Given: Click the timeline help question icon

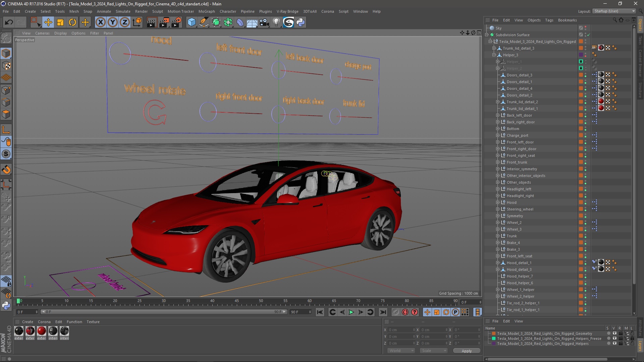Looking at the screenshot, I should 415,312.
